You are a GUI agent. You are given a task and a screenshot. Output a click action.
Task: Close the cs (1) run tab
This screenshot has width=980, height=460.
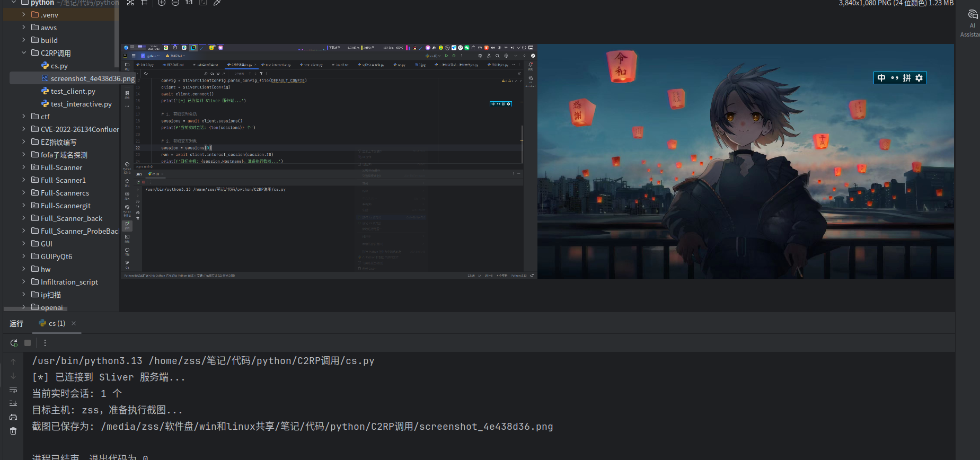click(x=74, y=323)
